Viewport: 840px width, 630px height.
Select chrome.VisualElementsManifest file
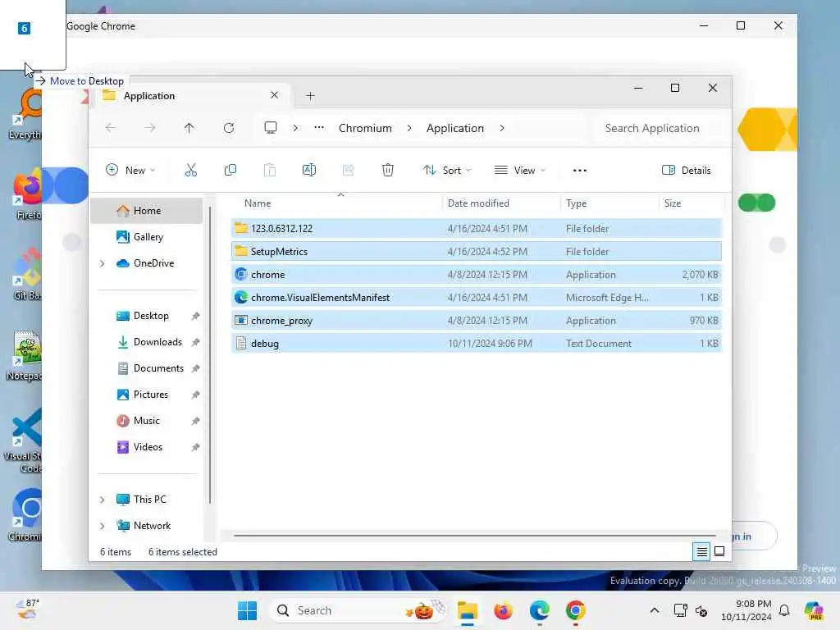[477, 297]
